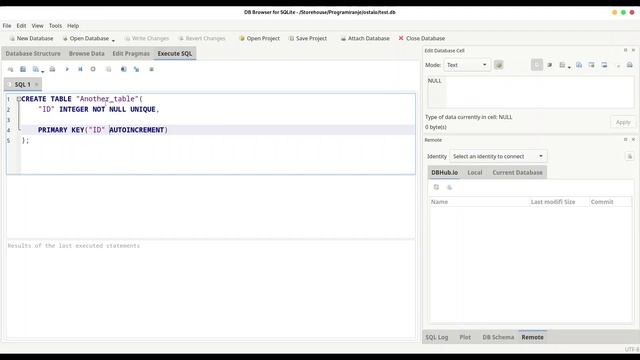This screenshot has width=640, height=360.
Task: Click Revert Changes toolbar button
Action: tap(202, 38)
